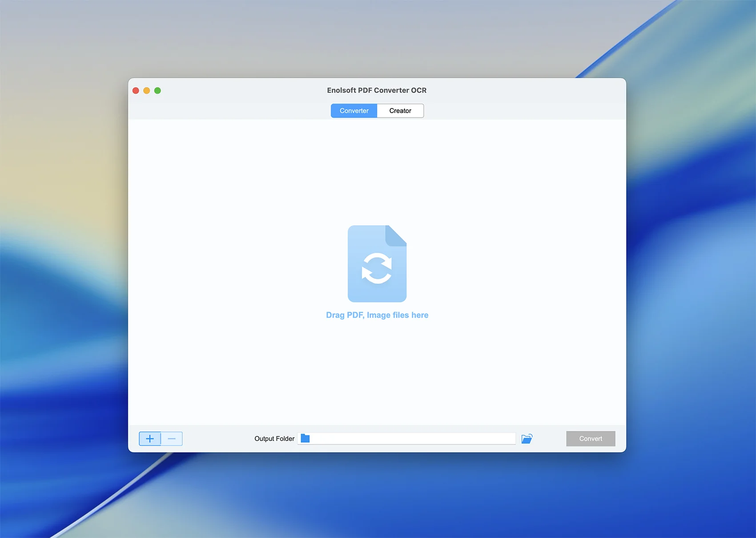Click the "Drag PDF, Image files here" text
Image resolution: width=756 pixels, height=538 pixels.
[377, 315]
